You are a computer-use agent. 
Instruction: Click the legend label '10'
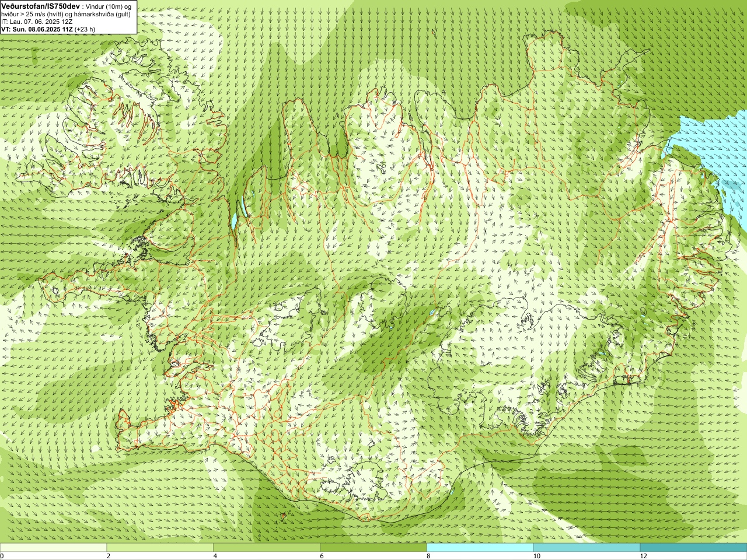pyautogui.click(x=536, y=556)
